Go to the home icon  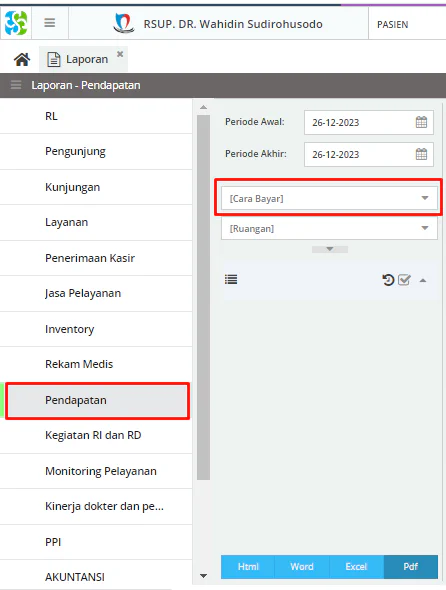22,59
